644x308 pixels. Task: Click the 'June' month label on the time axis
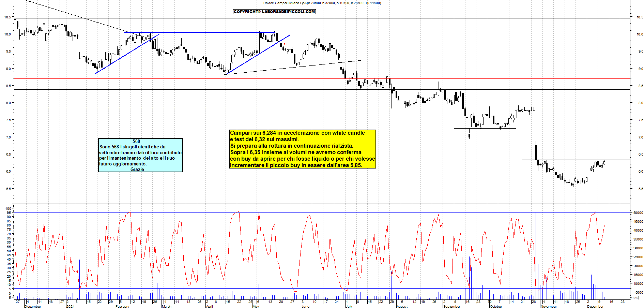point(305,306)
